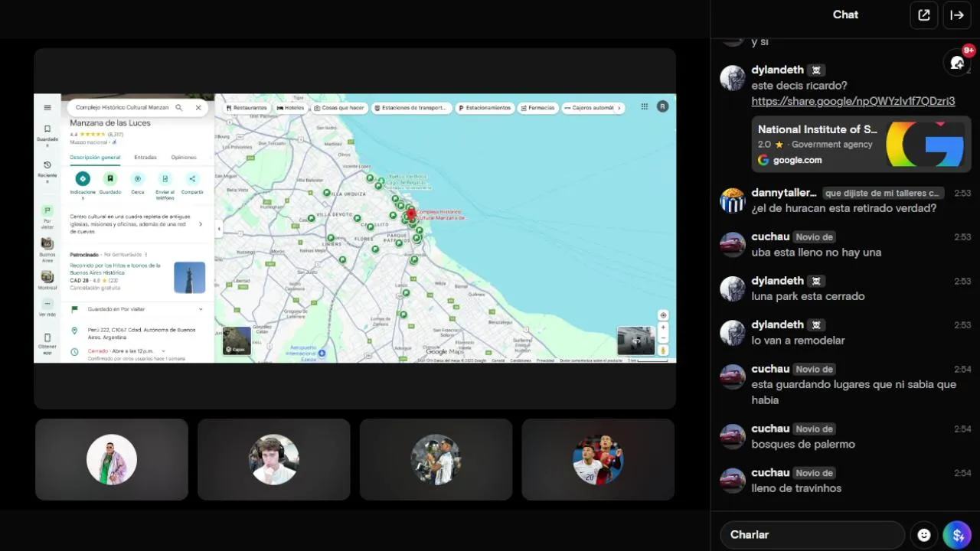980x551 pixels.
Task: Click the Estacionamientos chip
Action: click(x=485, y=108)
